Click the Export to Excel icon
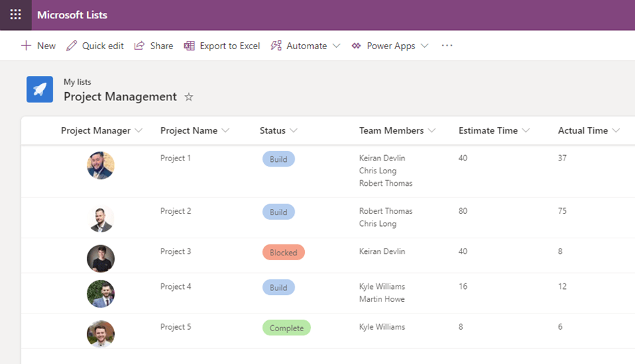Image resolution: width=635 pixels, height=364 pixels. (x=189, y=46)
